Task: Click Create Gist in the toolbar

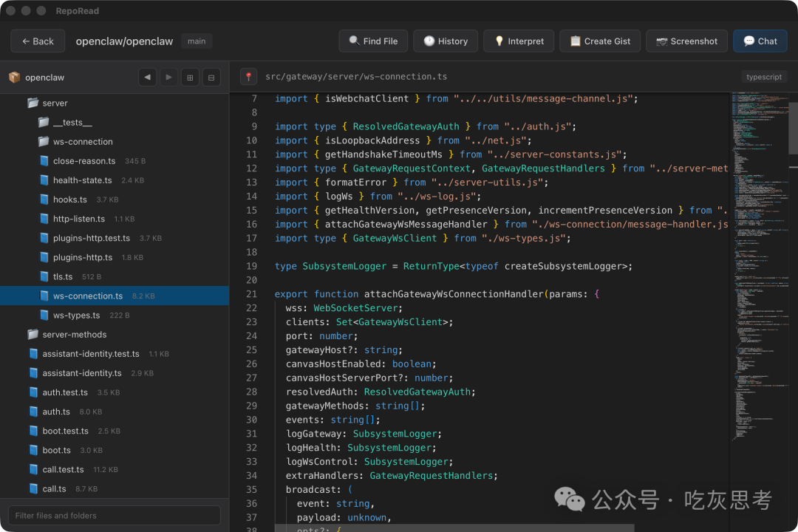Action: (600, 41)
